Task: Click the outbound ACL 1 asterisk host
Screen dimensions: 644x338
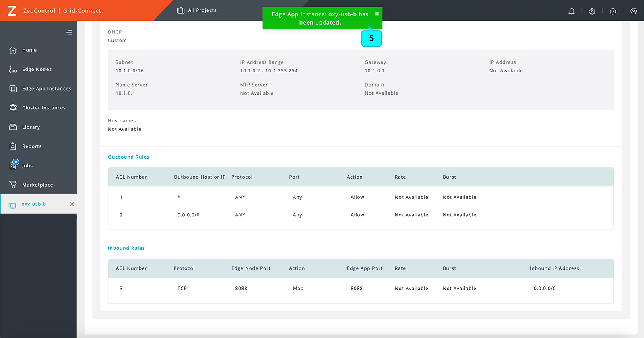Action: 179,197
